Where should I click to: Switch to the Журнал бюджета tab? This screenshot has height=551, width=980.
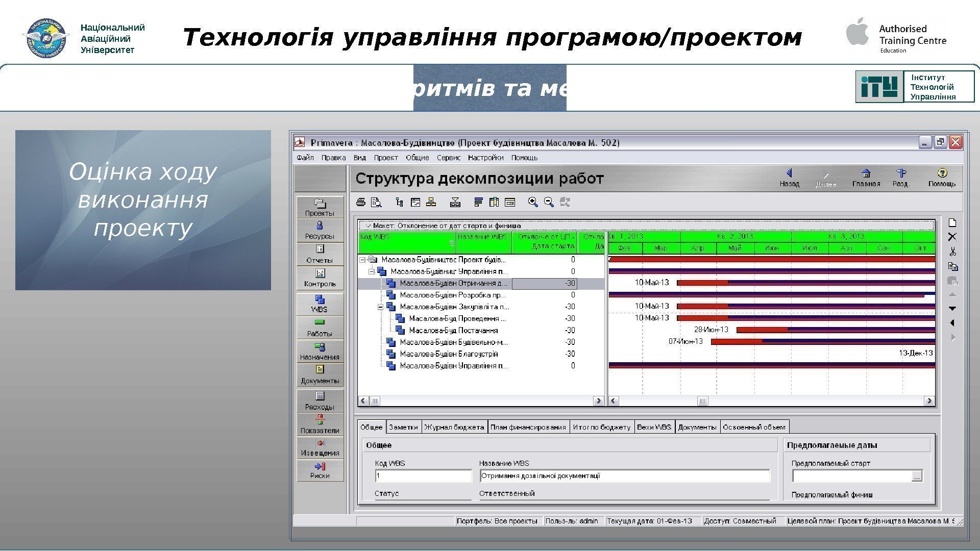coord(454,427)
